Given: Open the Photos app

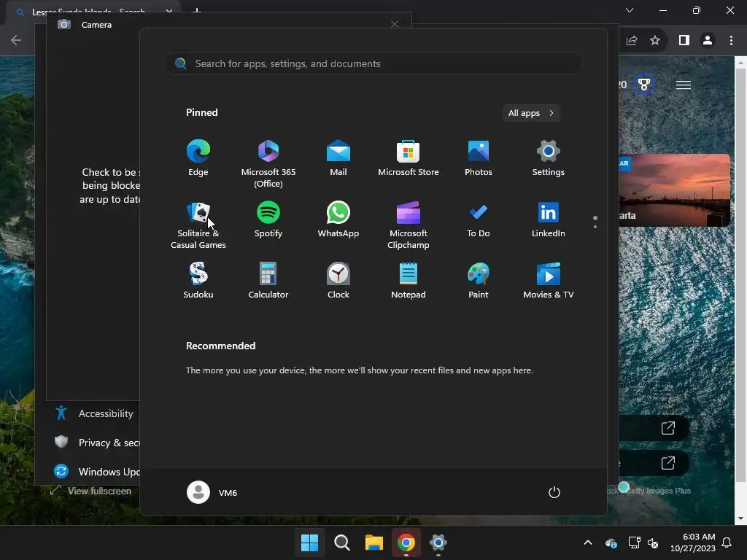Looking at the screenshot, I should [x=479, y=158].
